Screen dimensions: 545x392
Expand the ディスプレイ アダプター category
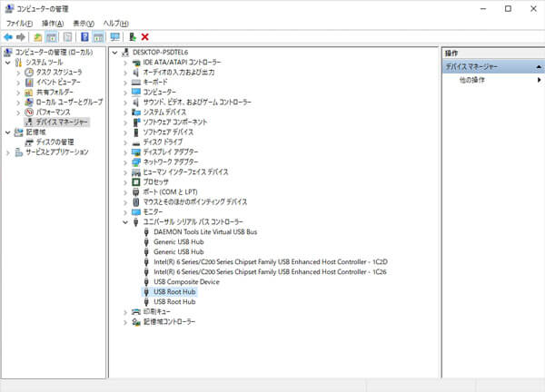coord(124,152)
